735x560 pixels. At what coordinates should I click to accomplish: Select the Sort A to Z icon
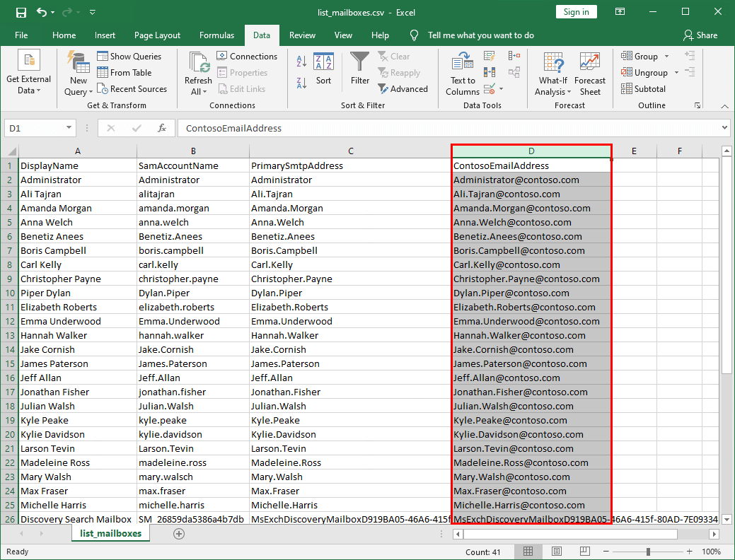tap(301, 62)
